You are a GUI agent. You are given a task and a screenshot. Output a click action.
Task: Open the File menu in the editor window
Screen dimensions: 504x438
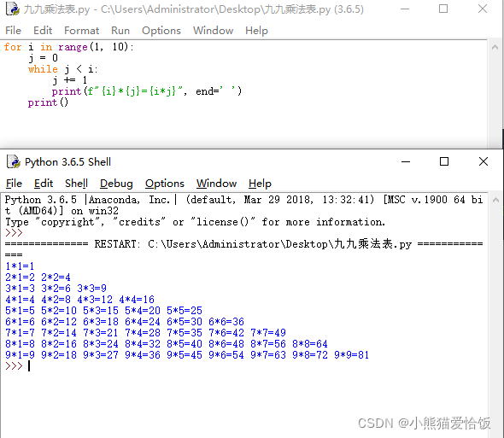[x=13, y=31]
